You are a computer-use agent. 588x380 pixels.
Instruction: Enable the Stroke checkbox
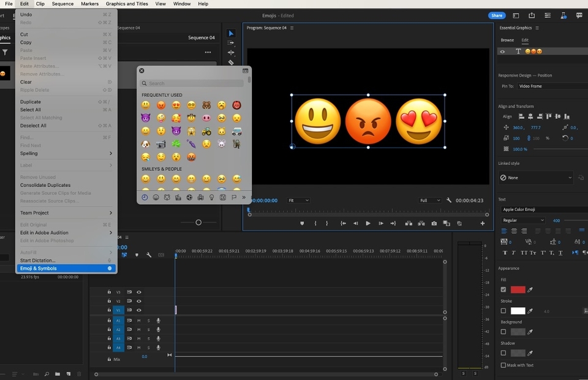pos(503,311)
